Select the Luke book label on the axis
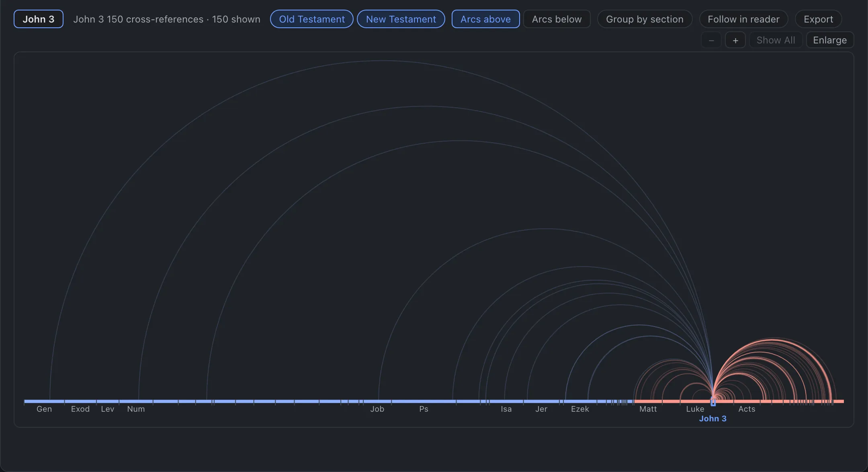 coord(695,409)
